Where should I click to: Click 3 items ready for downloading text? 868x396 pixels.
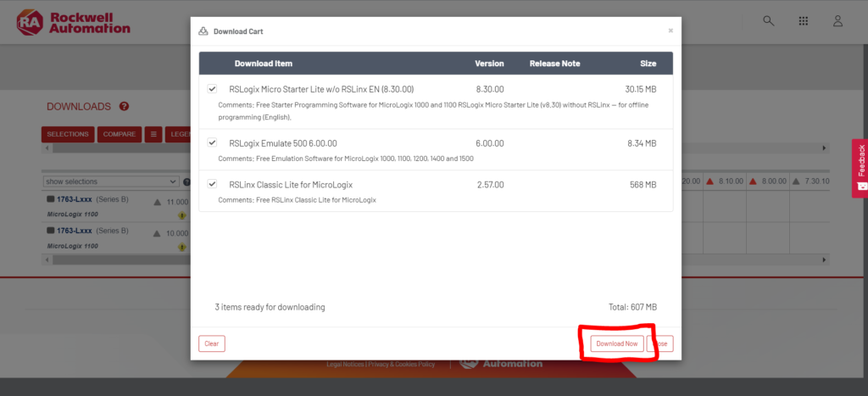[x=270, y=307]
